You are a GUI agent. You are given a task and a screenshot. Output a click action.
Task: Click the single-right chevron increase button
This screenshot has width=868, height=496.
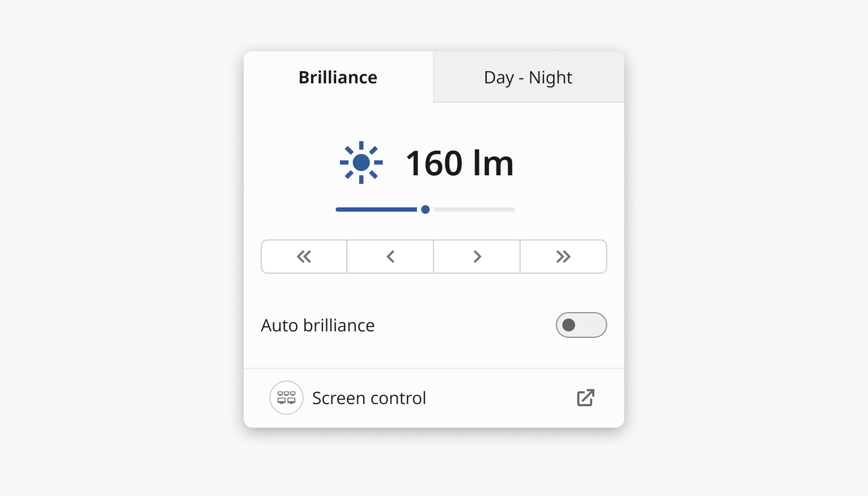477,257
